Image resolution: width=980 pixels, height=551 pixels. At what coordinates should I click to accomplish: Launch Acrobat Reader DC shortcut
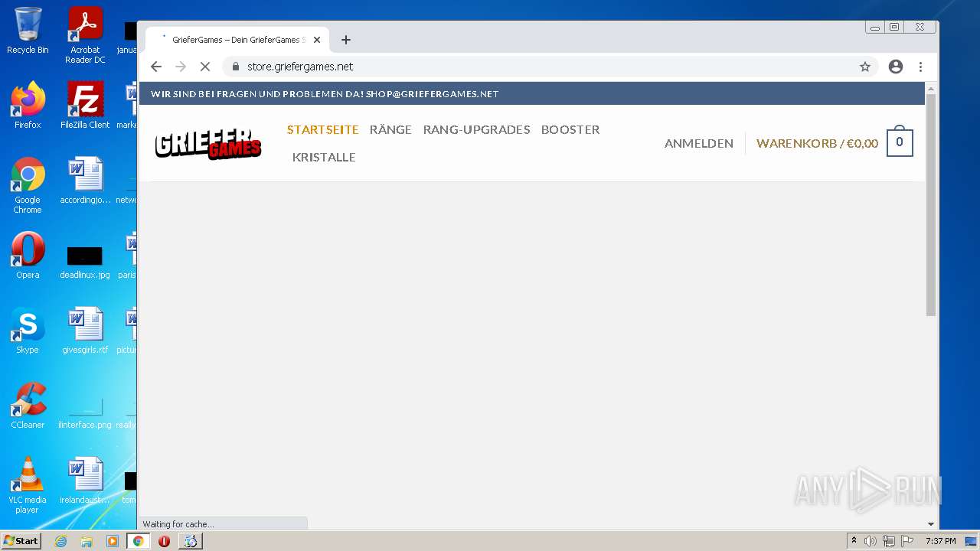pos(85,35)
